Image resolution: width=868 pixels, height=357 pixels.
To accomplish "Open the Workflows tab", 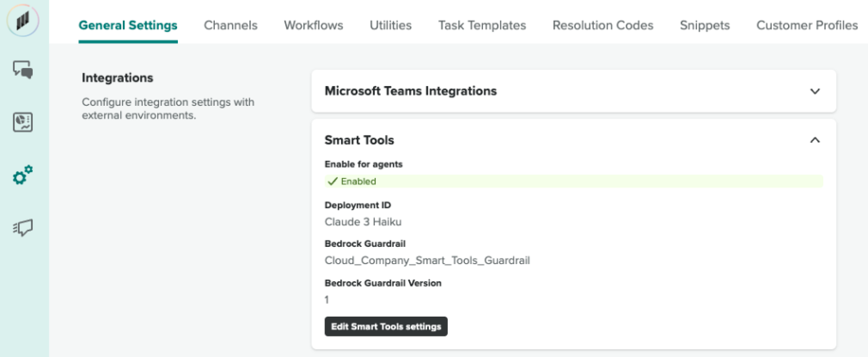I will (314, 25).
